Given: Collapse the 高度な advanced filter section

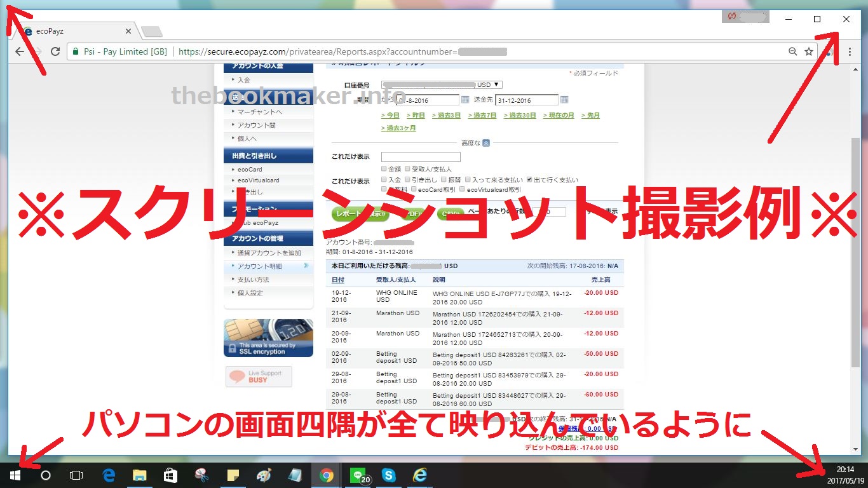Looking at the screenshot, I should pos(485,143).
